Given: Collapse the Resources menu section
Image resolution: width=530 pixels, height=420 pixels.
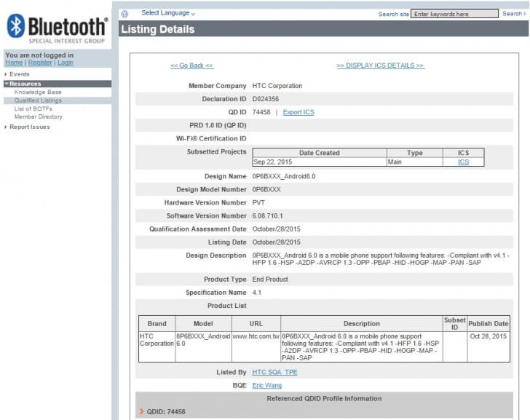Looking at the screenshot, I should click(25, 84).
